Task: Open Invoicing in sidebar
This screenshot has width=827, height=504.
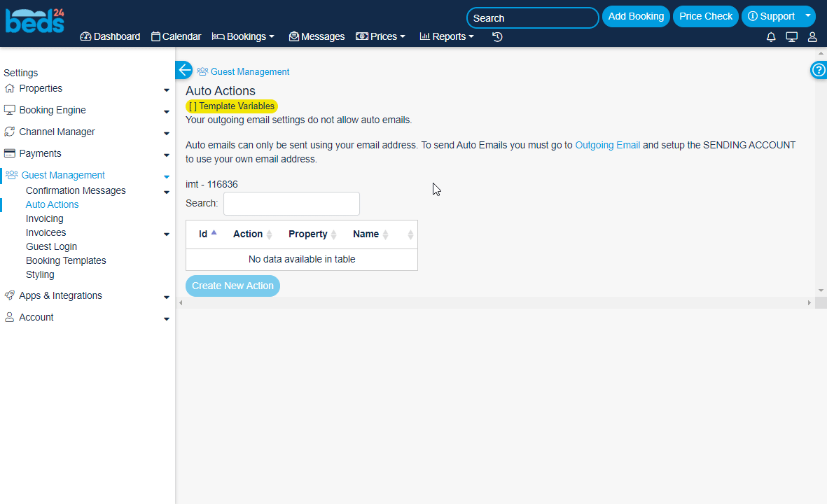Action: coord(44,218)
